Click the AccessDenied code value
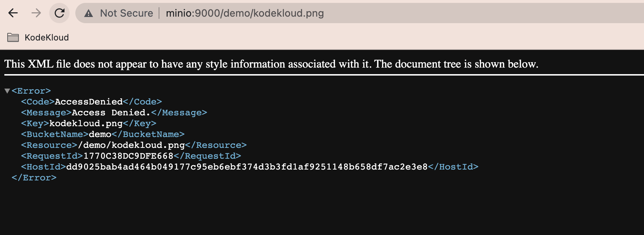Image resolution: width=644 pixels, height=235 pixels. tap(89, 102)
